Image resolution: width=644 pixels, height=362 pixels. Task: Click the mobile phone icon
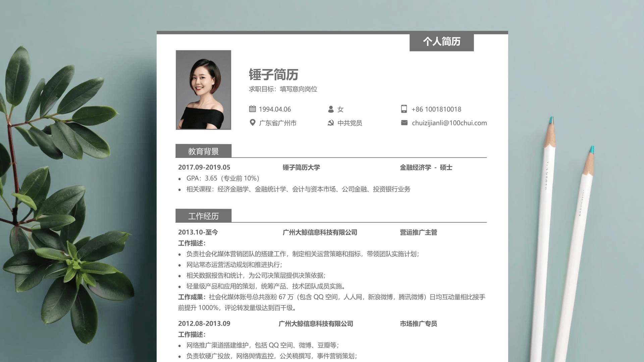click(404, 109)
